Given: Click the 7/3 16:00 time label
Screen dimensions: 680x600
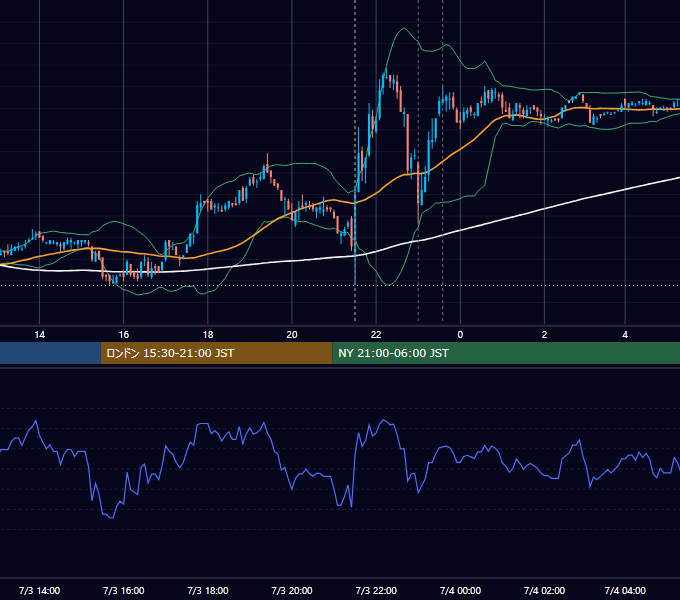Looking at the screenshot, I should 124,590.
